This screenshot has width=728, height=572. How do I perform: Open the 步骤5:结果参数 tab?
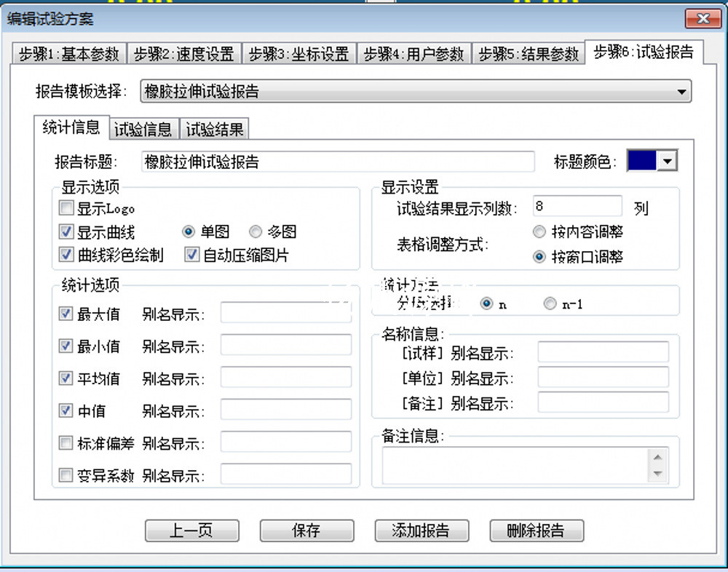click(x=529, y=54)
